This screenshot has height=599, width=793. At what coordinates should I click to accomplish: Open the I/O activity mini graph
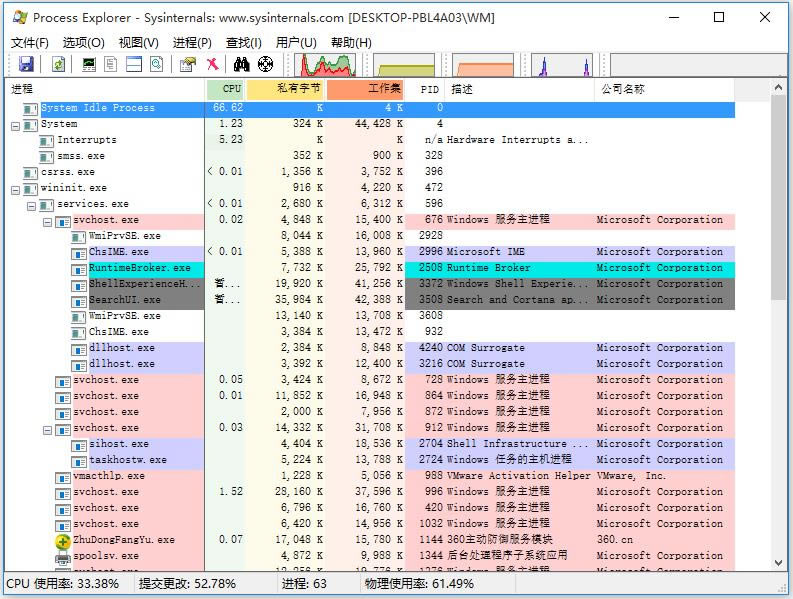pyautogui.click(x=562, y=65)
